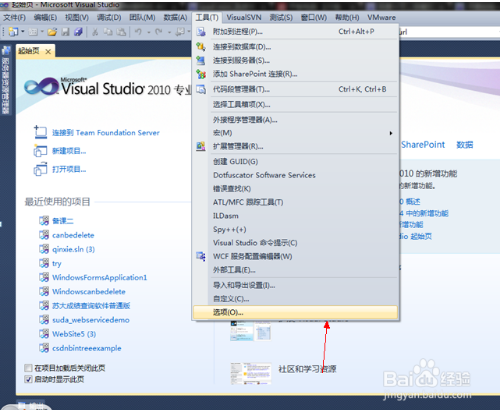Click the New Project toolbar icon
The image size is (500, 410).
point(13,32)
